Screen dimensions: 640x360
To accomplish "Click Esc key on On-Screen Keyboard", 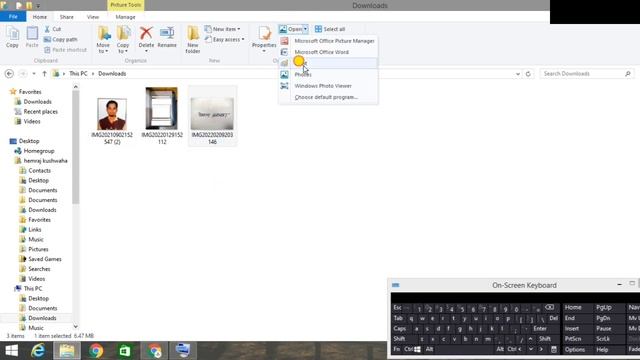I will [x=397, y=308].
